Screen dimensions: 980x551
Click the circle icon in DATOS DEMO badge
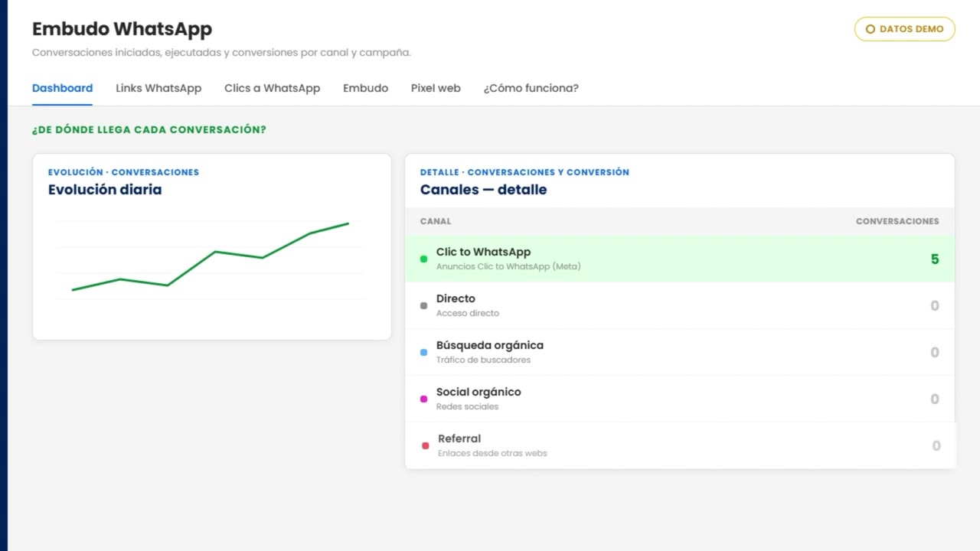point(870,29)
